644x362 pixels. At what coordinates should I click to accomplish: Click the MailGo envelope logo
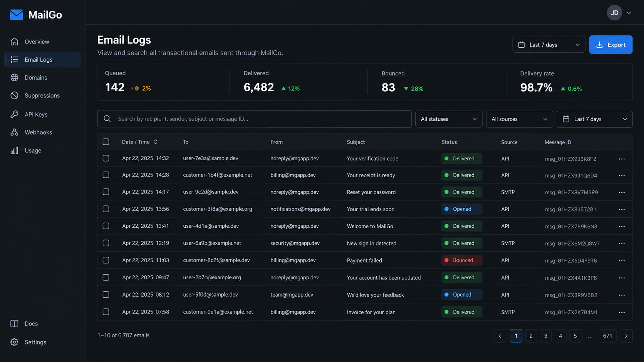pos(16,15)
